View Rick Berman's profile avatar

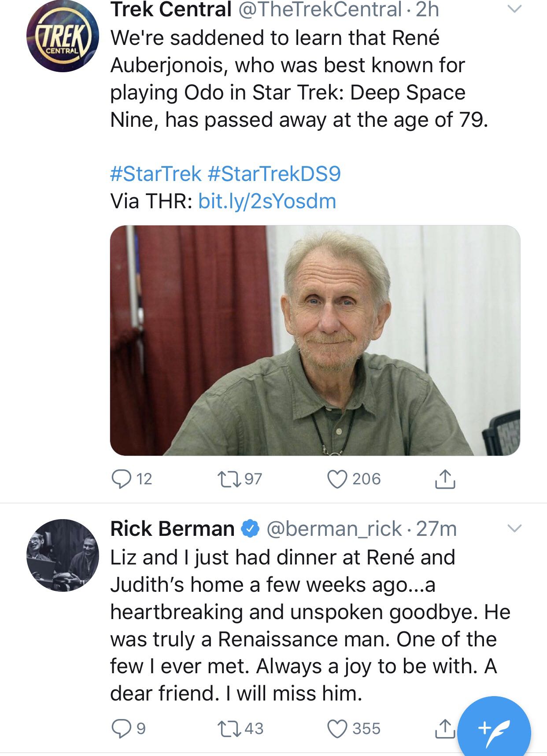point(63,555)
